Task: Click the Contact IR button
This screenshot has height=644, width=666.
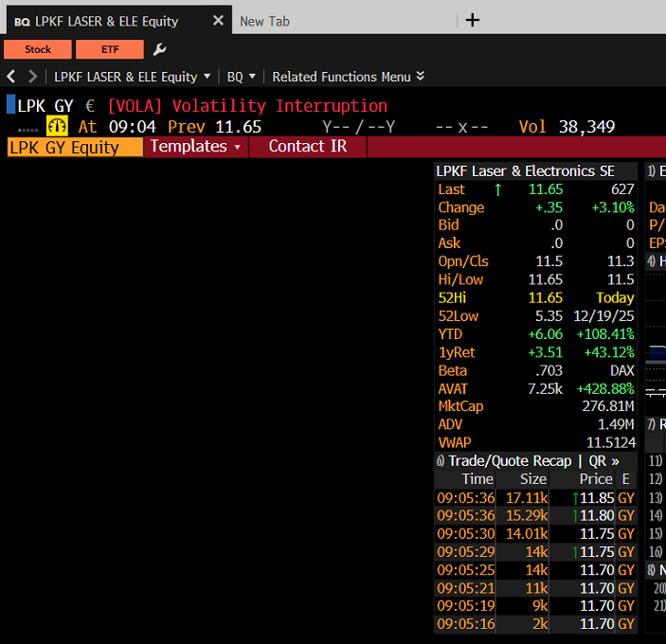Action: pyautogui.click(x=308, y=147)
